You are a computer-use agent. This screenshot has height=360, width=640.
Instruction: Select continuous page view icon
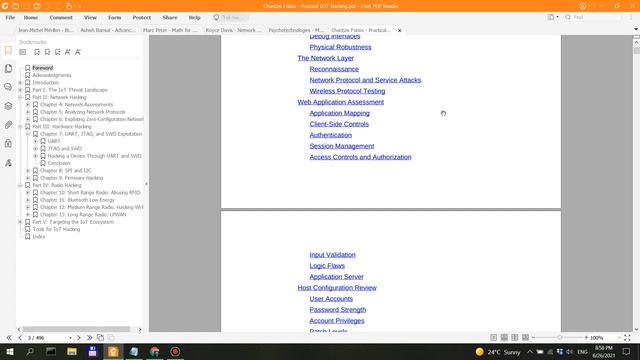click(x=504, y=338)
